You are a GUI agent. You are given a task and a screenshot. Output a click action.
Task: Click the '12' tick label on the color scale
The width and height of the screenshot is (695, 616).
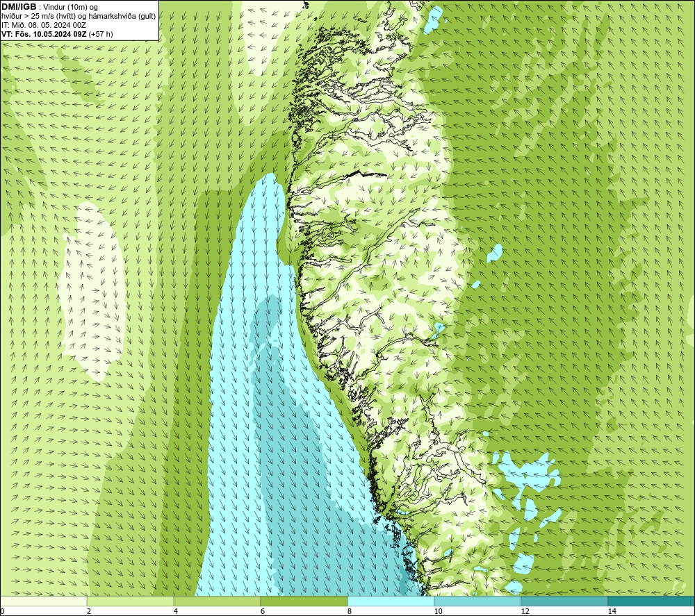point(525,612)
